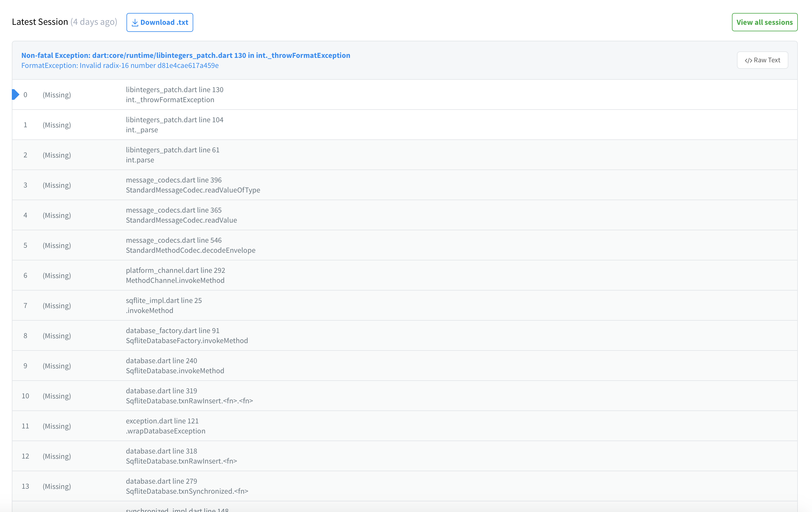The image size is (812, 512).
Task: Select frame 7 sqflite_impl.dart line 25
Action: (x=236, y=305)
